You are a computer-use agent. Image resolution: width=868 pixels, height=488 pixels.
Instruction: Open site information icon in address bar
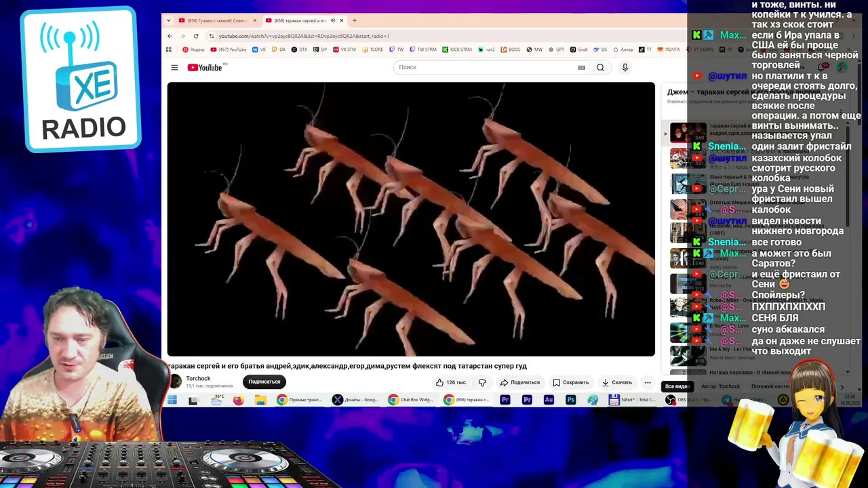click(x=212, y=36)
